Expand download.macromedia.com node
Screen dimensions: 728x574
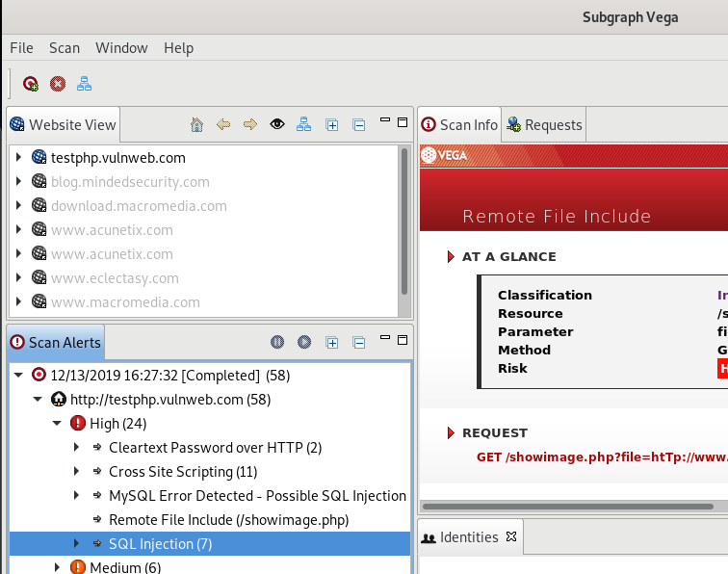[18, 205]
